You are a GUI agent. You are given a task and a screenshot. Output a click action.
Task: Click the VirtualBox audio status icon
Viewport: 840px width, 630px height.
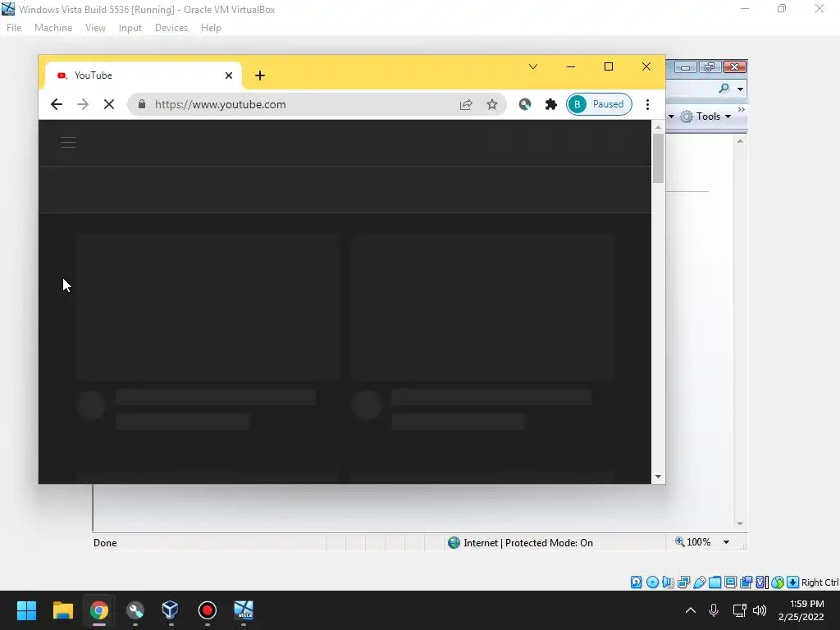coord(668,582)
